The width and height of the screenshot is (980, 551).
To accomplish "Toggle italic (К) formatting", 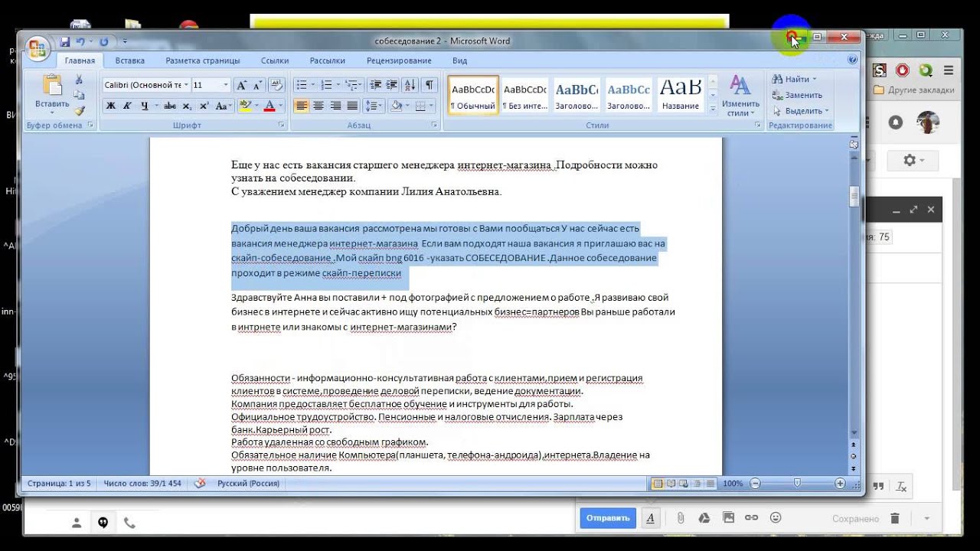I will (x=127, y=106).
